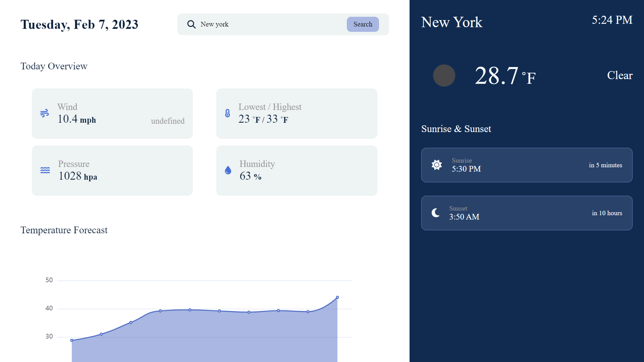The height and width of the screenshot is (362, 644).
Task: Click the Temperature Forecast heading
Action: coord(64,230)
